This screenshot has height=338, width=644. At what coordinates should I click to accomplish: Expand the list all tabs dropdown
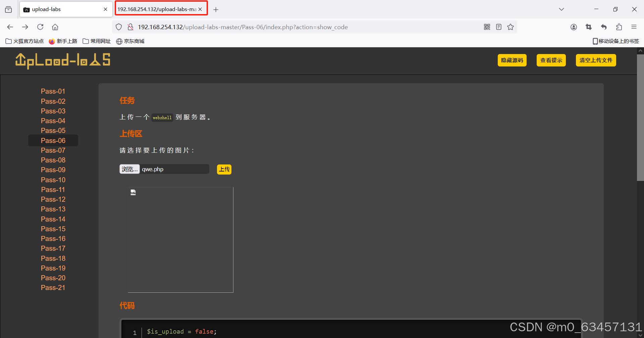coord(561,9)
